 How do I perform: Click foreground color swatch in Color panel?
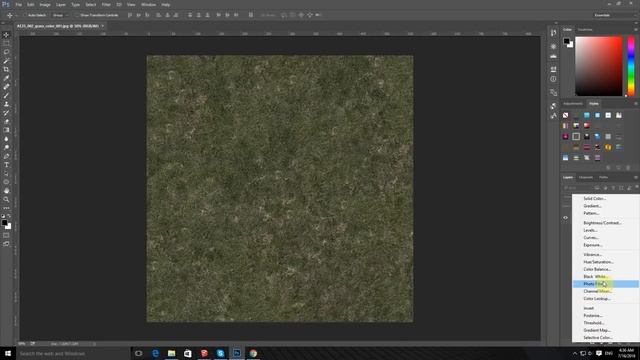[x=567, y=41]
